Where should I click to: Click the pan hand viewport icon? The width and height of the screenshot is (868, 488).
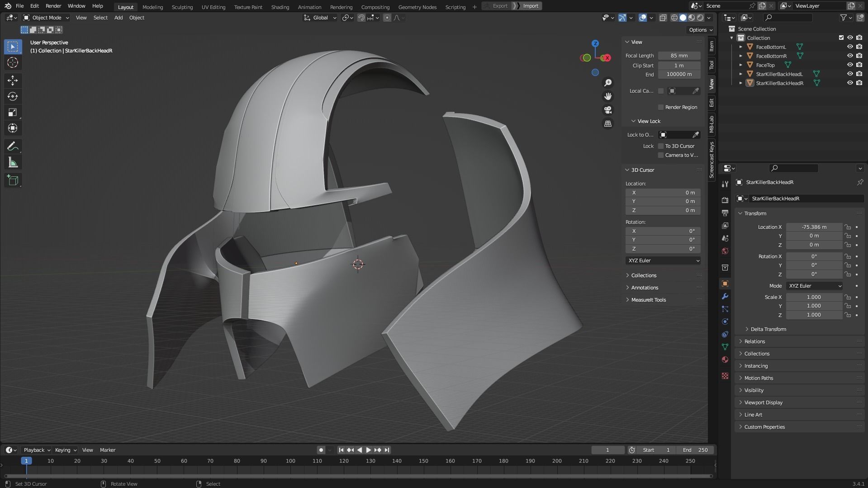point(608,96)
